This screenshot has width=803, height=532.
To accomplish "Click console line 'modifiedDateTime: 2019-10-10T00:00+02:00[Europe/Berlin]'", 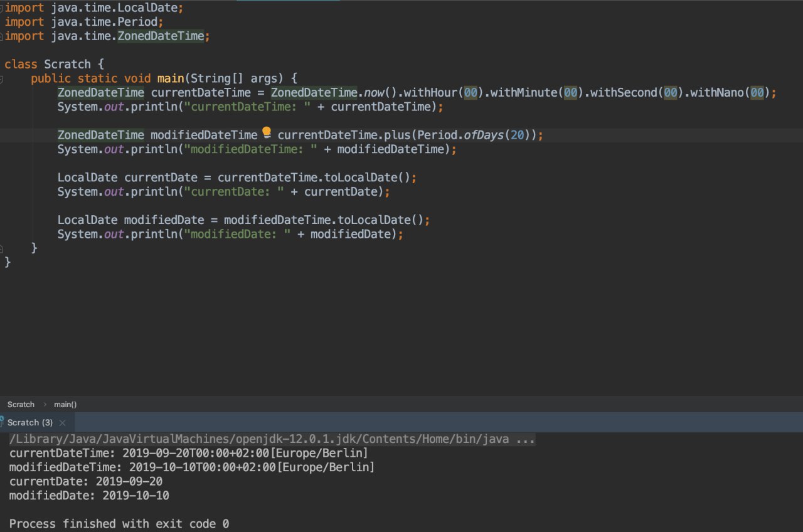I will pos(192,467).
